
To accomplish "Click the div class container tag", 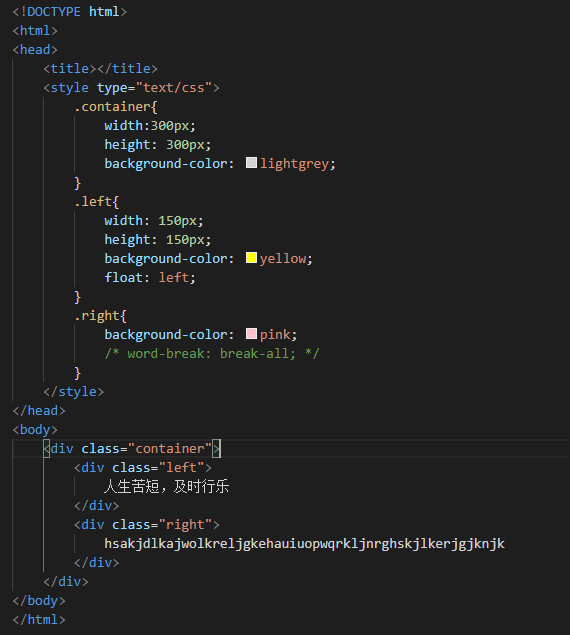I will (132, 449).
